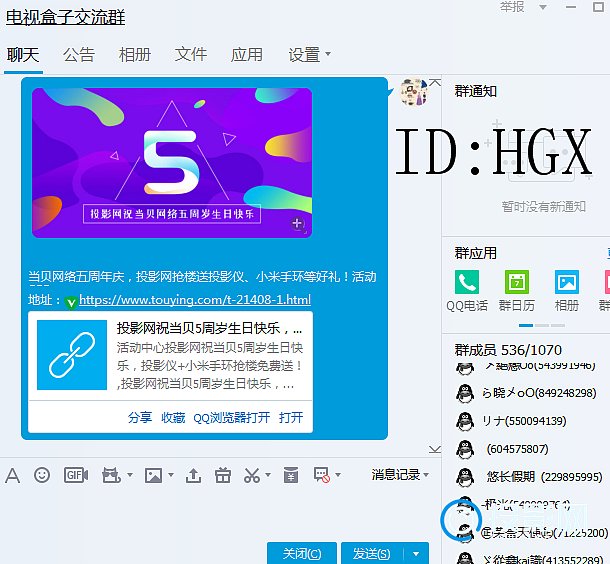Open 群日历 calendar app

coord(516,283)
